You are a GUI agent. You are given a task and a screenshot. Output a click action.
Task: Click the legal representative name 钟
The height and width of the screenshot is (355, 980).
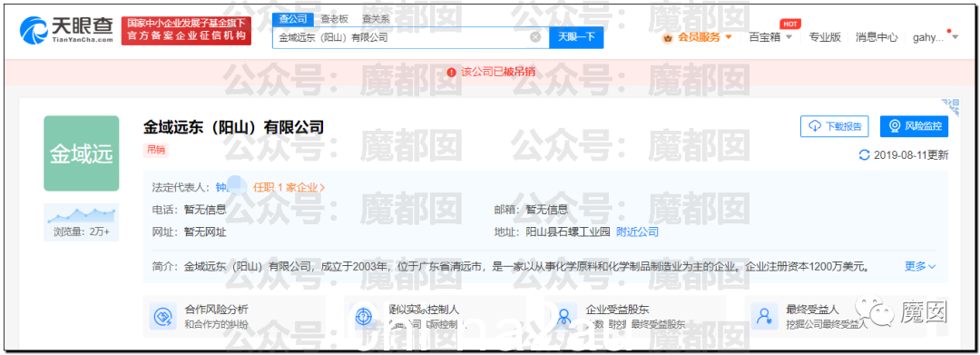(220, 187)
